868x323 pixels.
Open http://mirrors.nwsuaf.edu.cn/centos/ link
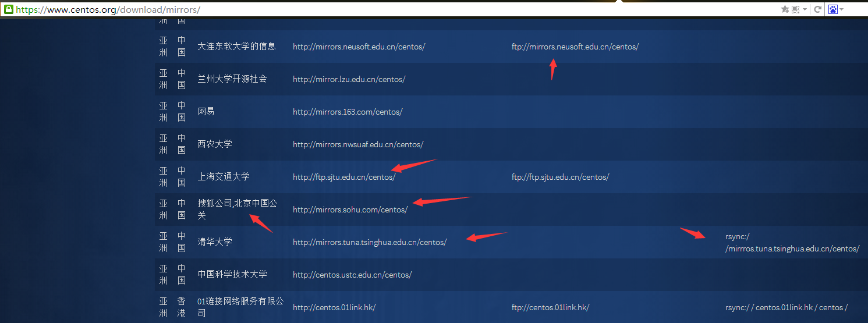coord(358,144)
